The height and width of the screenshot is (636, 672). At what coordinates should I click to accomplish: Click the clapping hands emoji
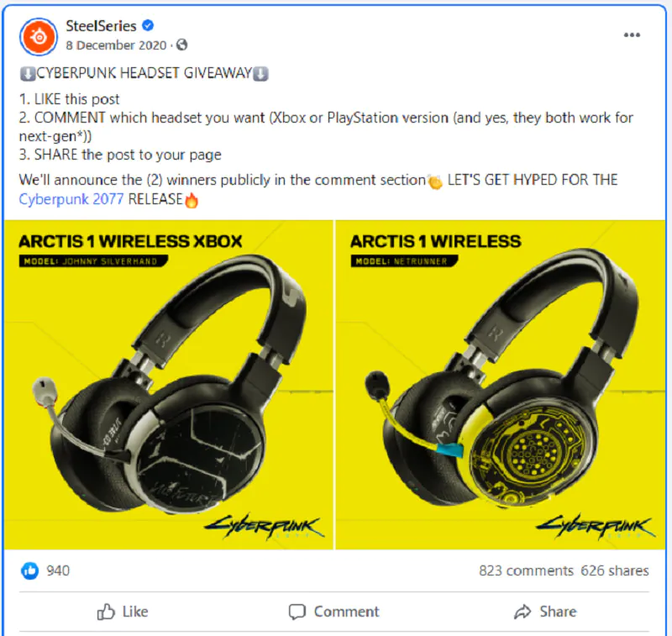point(435,181)
